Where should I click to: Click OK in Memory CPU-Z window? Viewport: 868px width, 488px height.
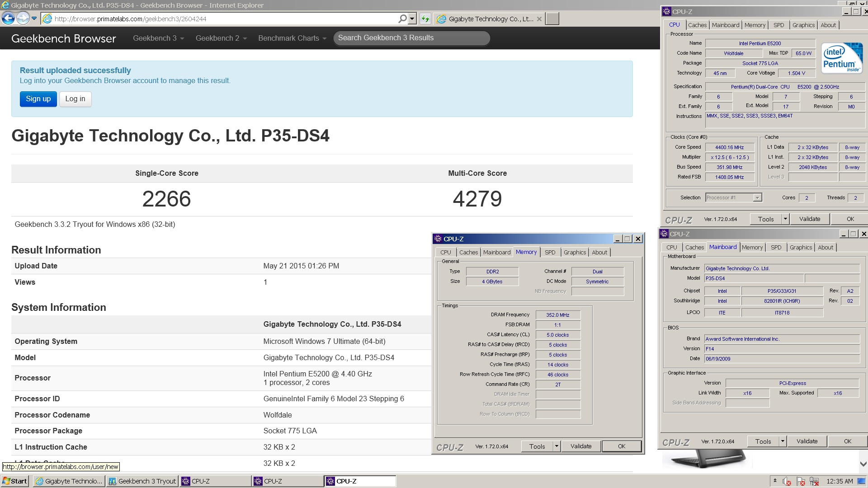click(622, 446)
